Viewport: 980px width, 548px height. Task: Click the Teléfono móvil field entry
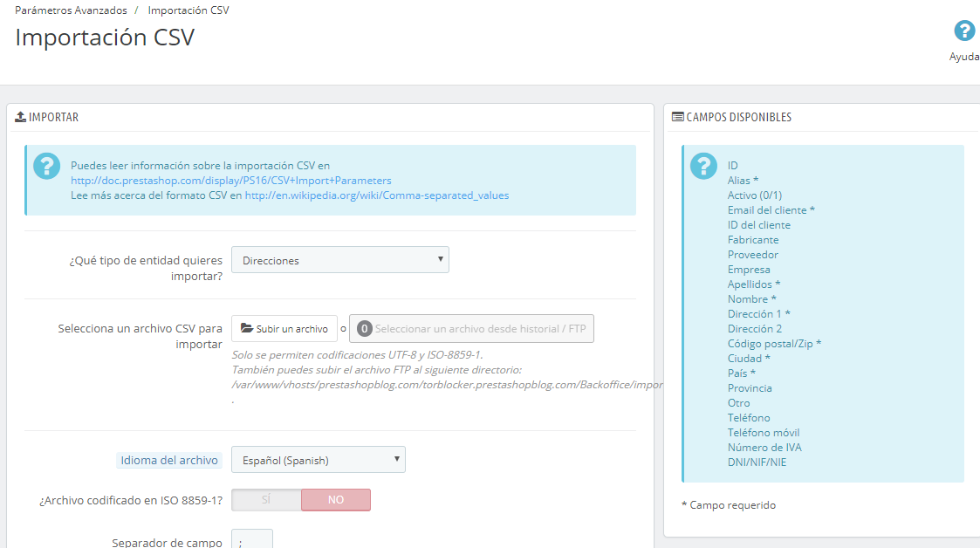point(763,433)
